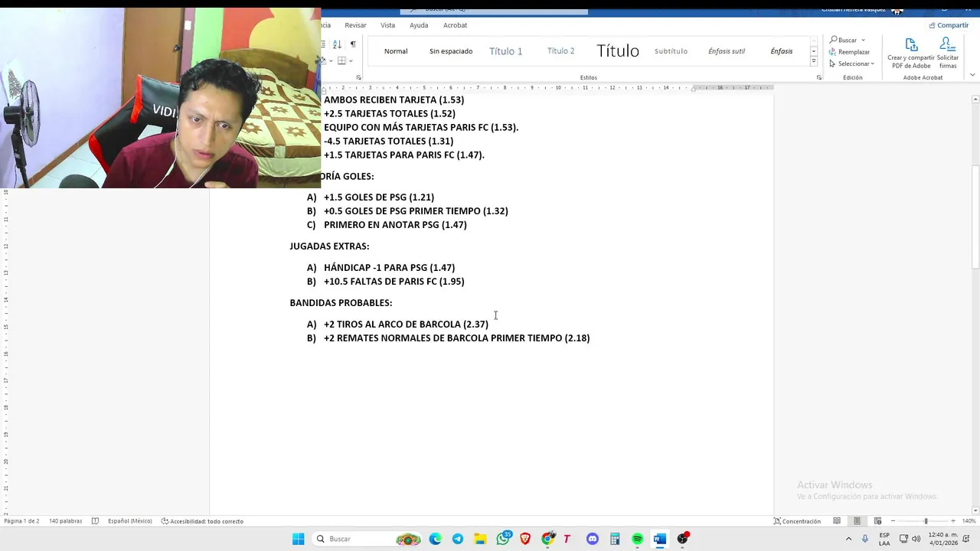Open Discord from taskbar
This screenshot has height=551, width=980.
593,539
